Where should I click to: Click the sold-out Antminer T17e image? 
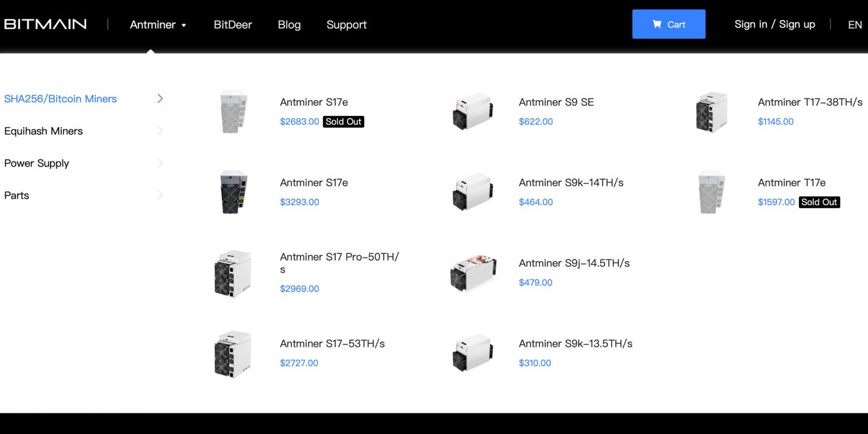coord(711,192)
